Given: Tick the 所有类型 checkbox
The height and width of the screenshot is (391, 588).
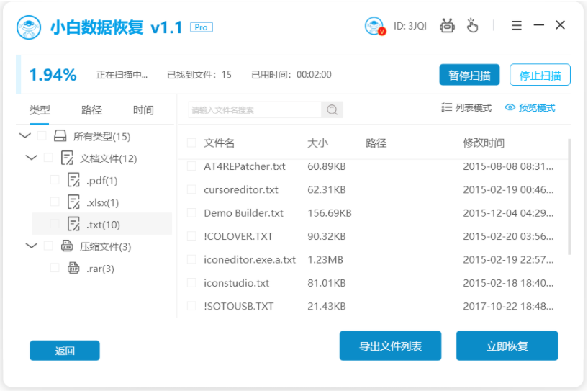Looking at the screenshot, I should click(x=42, y=136).
